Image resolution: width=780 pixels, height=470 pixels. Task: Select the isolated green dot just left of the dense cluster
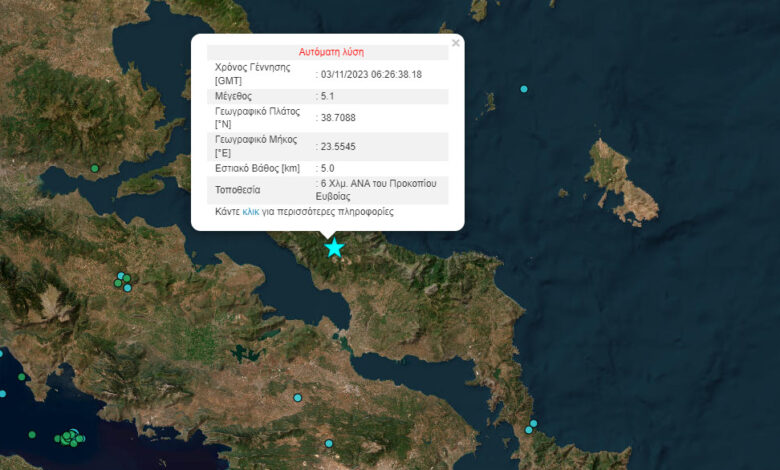32,435
